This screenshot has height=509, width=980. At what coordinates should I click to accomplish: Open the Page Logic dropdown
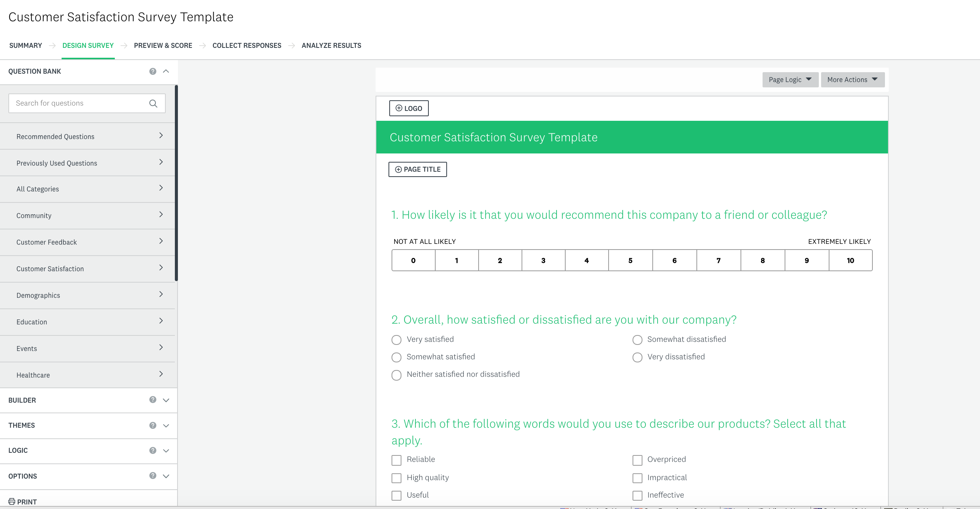point(790,80)
